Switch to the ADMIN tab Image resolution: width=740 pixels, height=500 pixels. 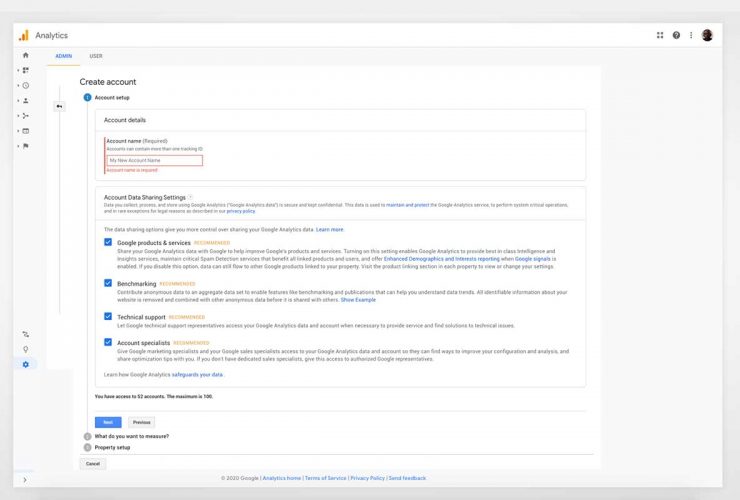(64, 56)
